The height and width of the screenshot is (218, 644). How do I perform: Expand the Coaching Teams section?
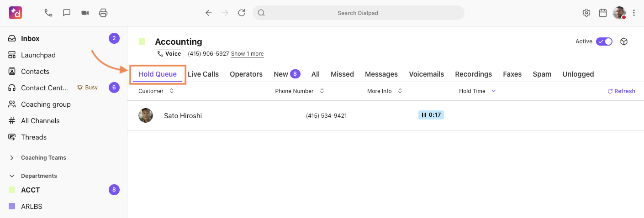(12, 158)
